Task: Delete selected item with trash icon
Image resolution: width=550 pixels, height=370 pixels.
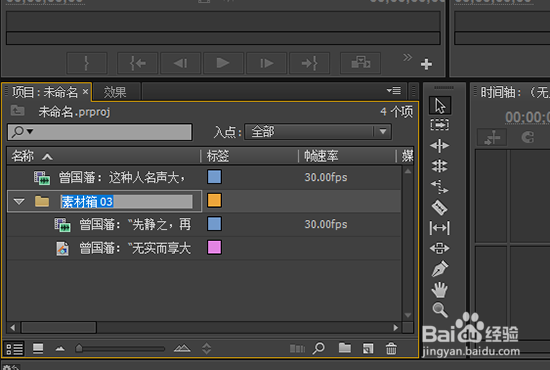Action: pyautogui.click(x=391, y=349)
